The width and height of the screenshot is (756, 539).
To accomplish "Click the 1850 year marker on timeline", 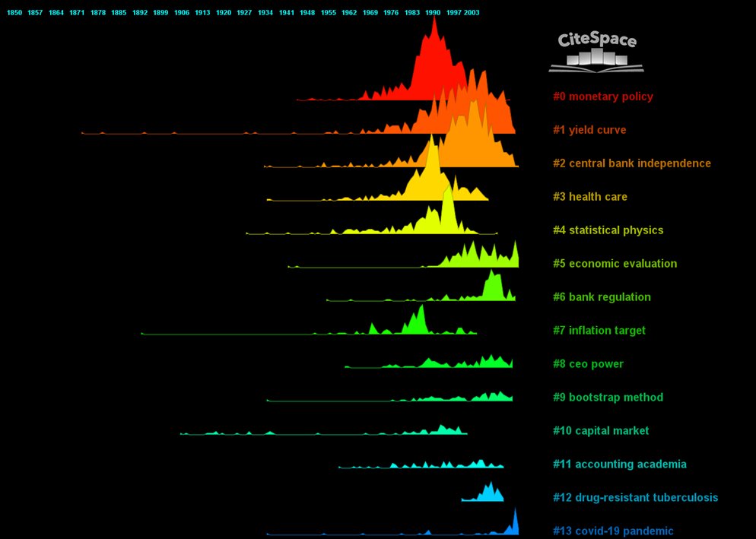I will [14, 13].
